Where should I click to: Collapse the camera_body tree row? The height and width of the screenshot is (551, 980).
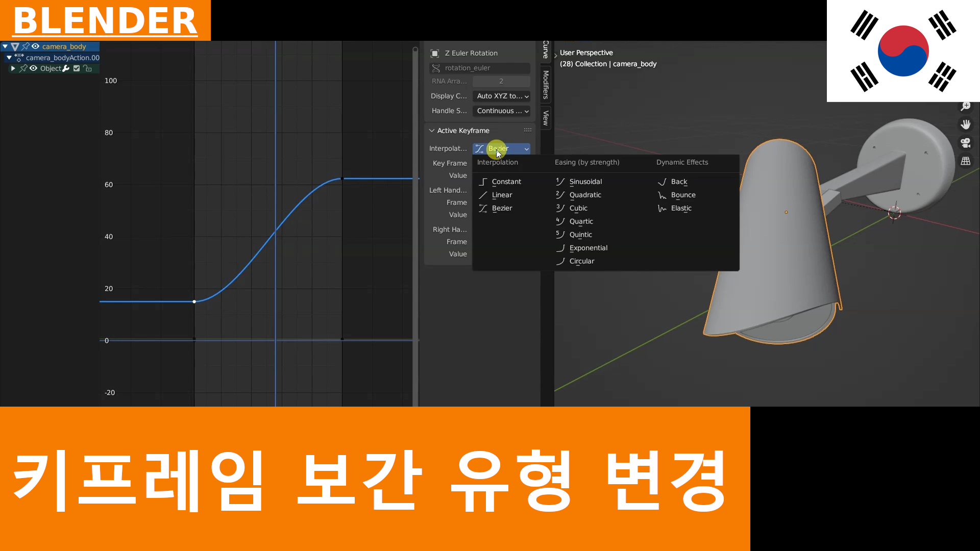pos(5,46)
